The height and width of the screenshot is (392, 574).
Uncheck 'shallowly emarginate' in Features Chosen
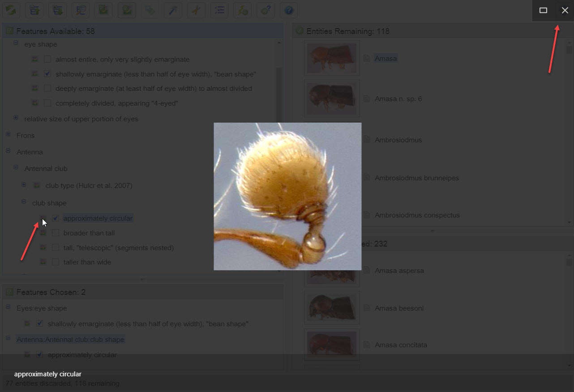(x=39, y=324)
